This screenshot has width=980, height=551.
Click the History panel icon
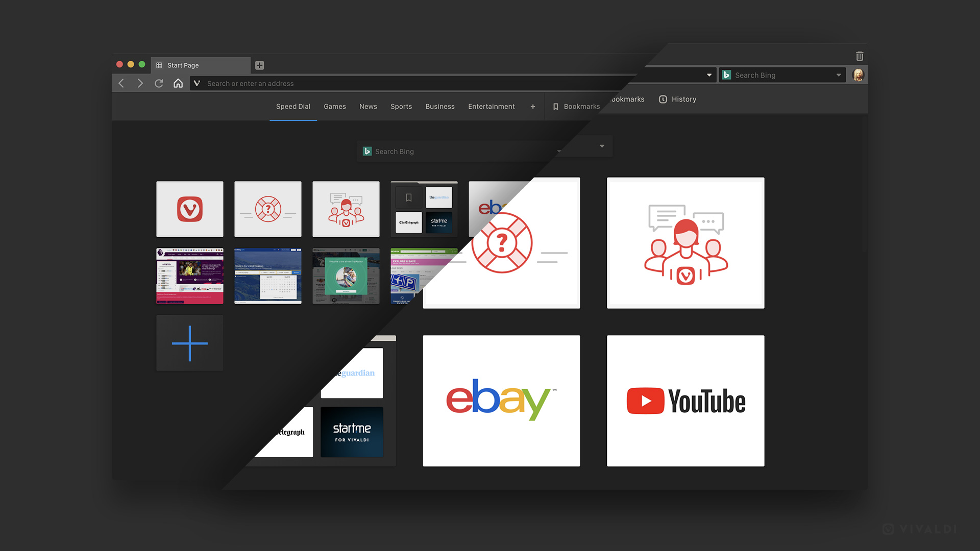click(663, 99)
